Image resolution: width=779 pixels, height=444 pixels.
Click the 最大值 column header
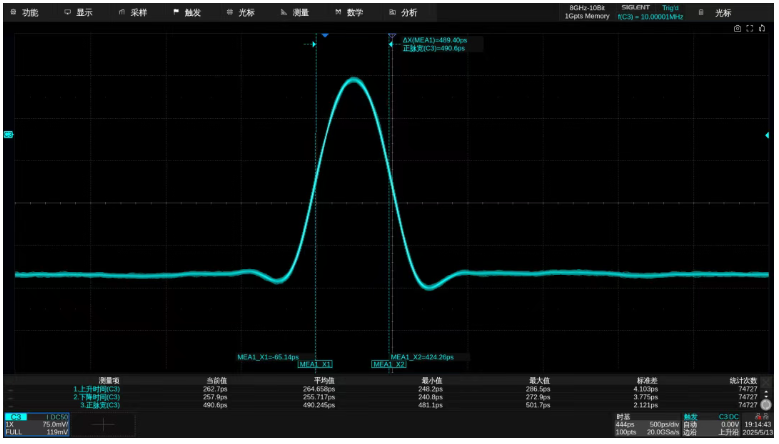[x=539, y=381]
